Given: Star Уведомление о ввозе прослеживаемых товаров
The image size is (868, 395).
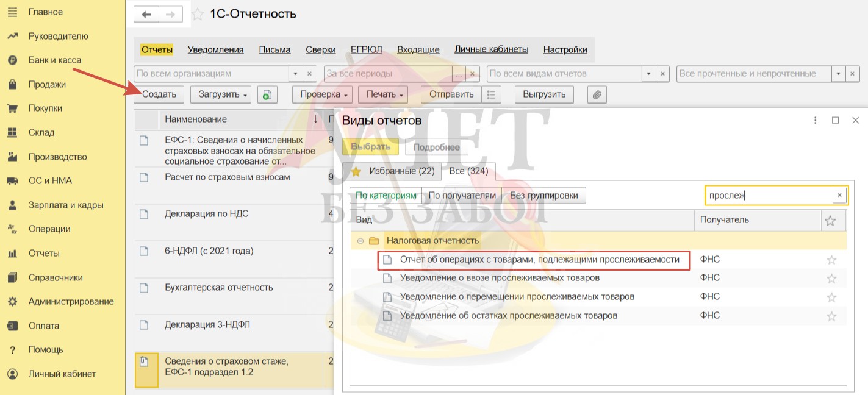Looking at the screenshot, I should click(831, 279).
